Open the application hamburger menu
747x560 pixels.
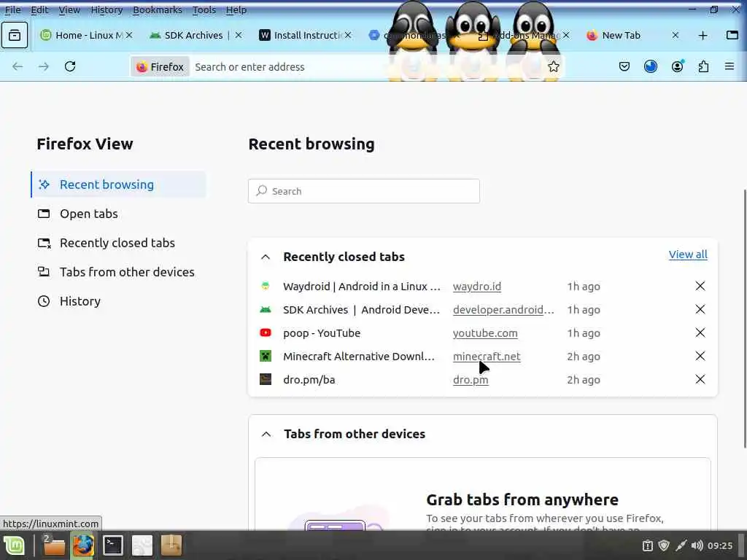point(729,66)
